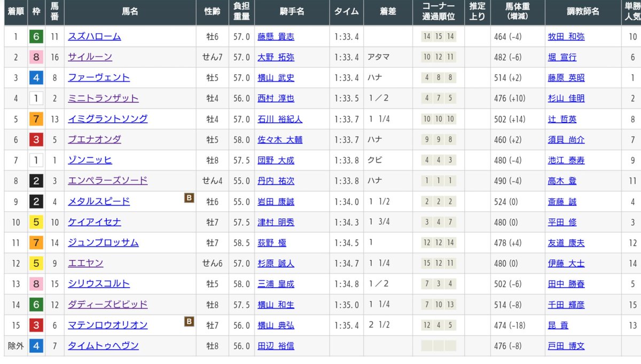Open jockey profile 横山 武史

point(276,78)
